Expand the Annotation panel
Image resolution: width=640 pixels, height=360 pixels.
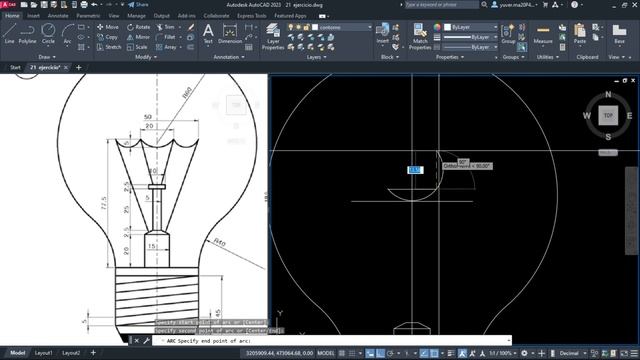tap(229, 57)
